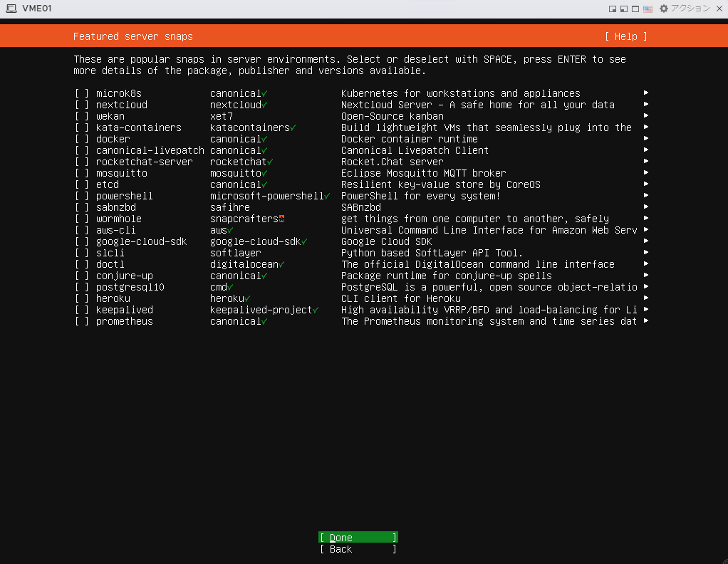Expand details arrow for doctl row
Screen dimensions: 728x564
click(646, 263)
